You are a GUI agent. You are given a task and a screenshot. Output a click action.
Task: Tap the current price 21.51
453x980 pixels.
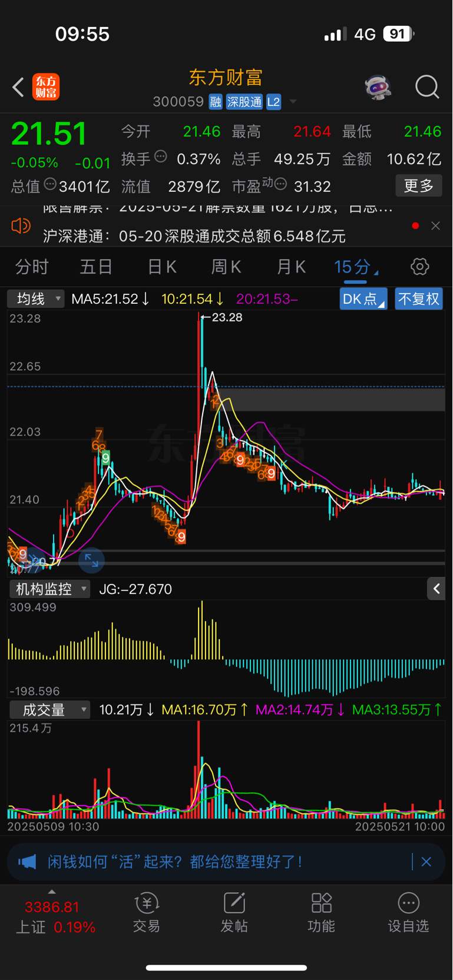click(49, 134)
